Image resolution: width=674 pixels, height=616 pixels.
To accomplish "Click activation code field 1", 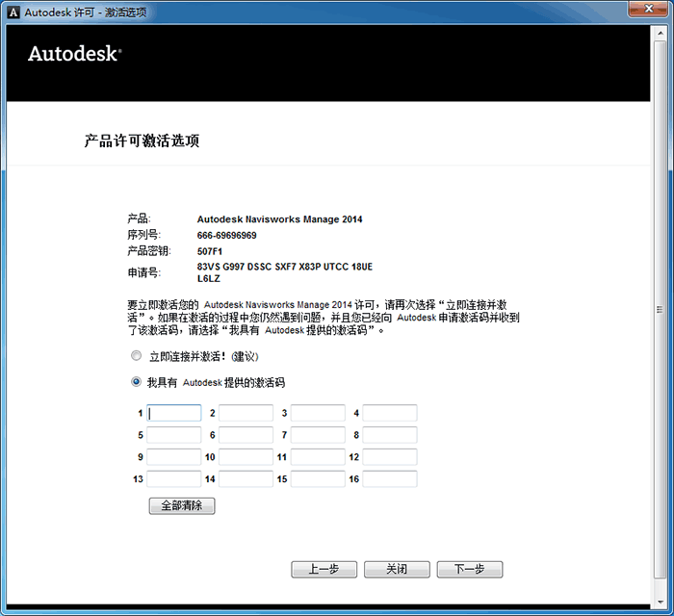I will [x=174, y=413].
